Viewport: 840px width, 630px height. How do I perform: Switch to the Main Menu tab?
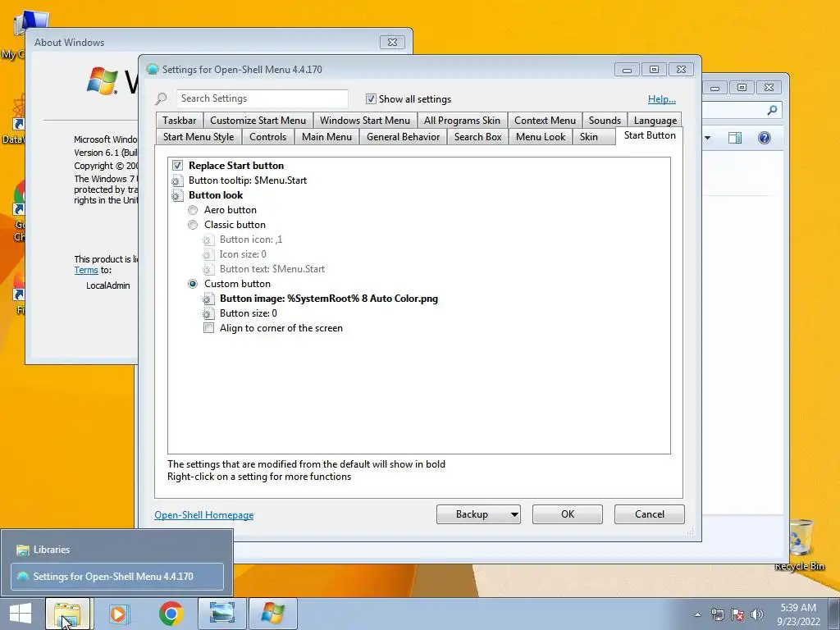pyautogui.click(x=326, y=137)
